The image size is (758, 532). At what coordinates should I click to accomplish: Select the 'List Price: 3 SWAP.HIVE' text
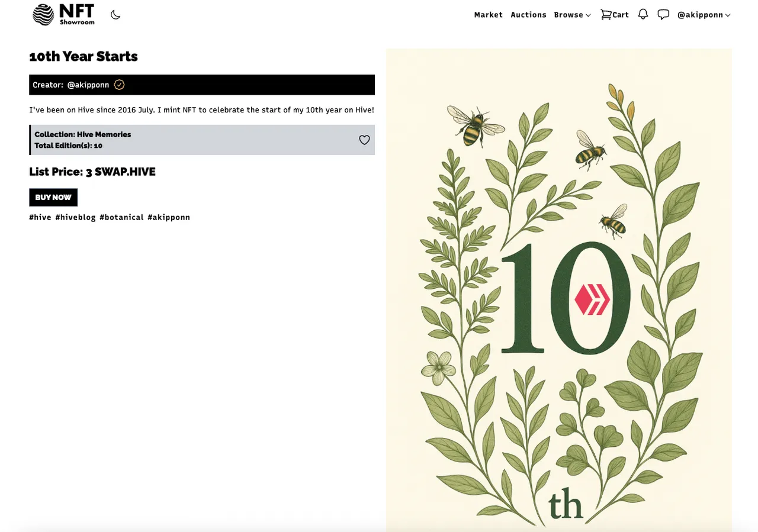92,172
